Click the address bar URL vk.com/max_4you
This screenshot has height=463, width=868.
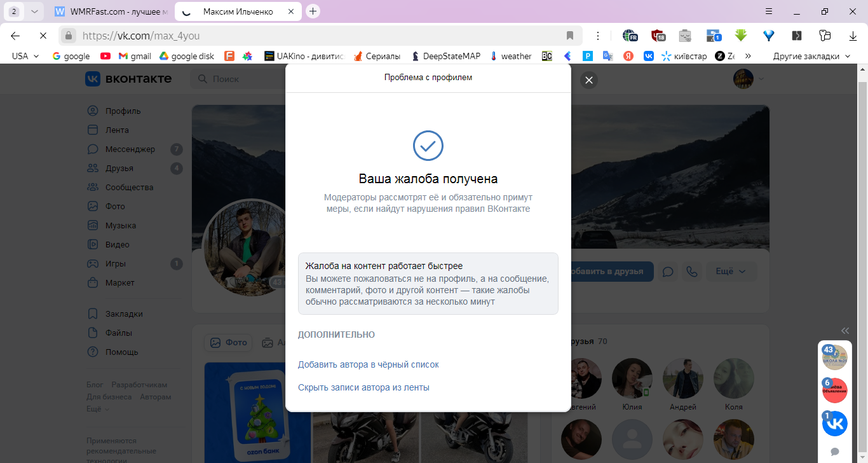(141, 36)
